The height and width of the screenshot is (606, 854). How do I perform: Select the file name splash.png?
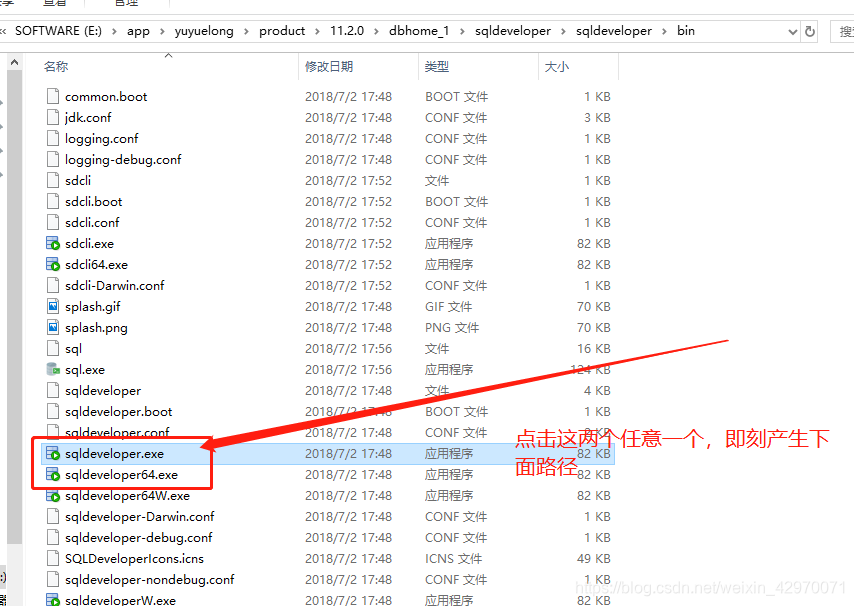click(96, 328)
